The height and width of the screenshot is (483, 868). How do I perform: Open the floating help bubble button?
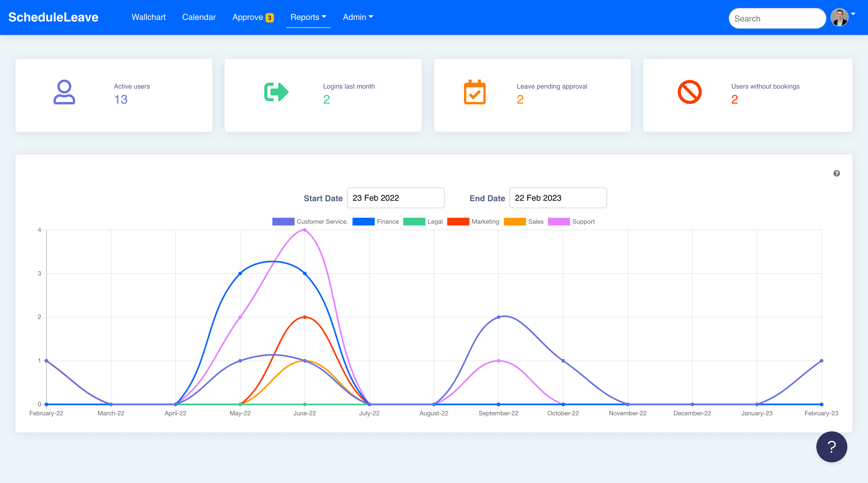tap(831, 447)
